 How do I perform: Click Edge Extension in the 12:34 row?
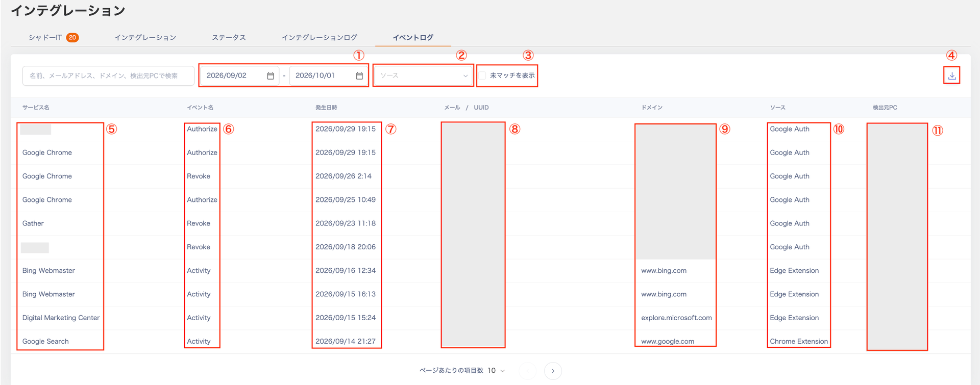(x=794, y=270)
